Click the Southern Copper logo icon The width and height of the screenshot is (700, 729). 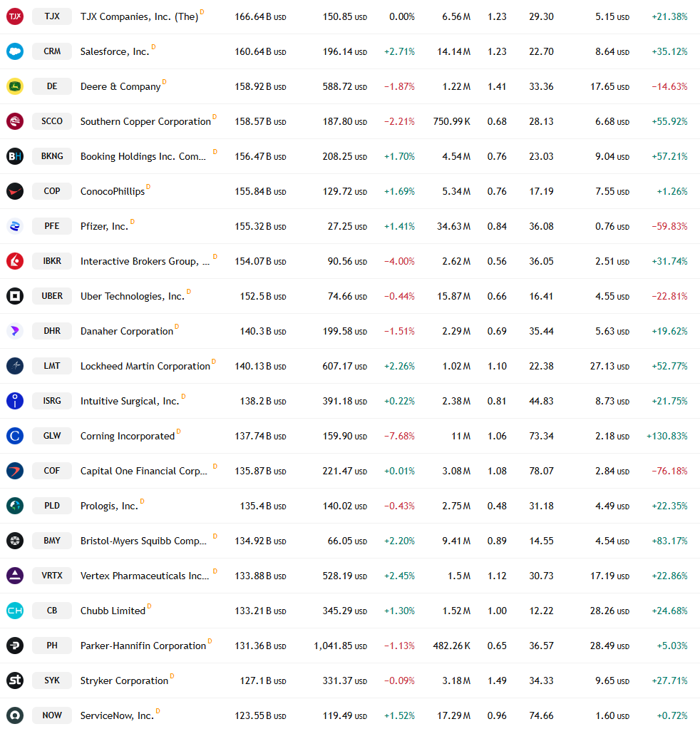(15, 121)
